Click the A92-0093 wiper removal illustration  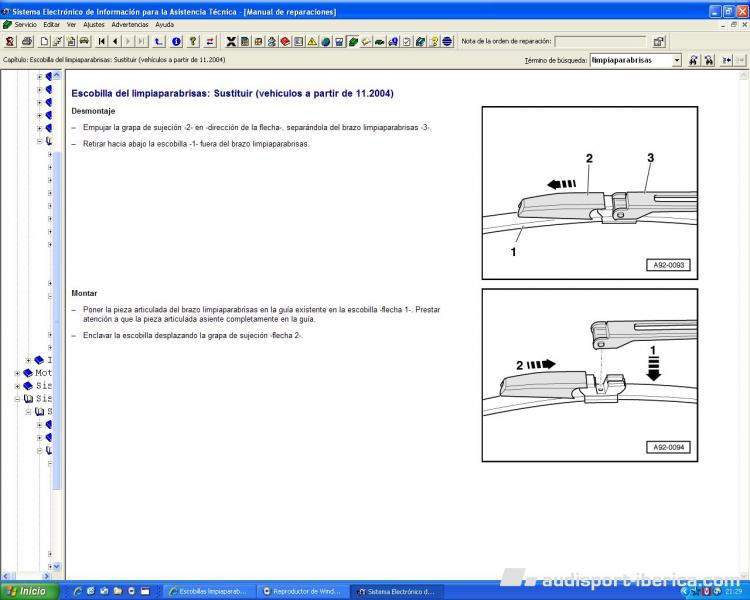tap(590, 193)
